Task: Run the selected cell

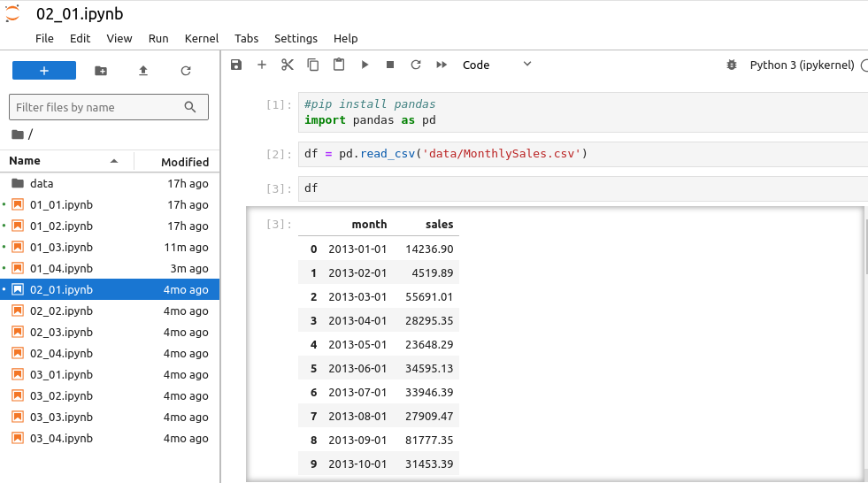Action: (x=365, y=65)
